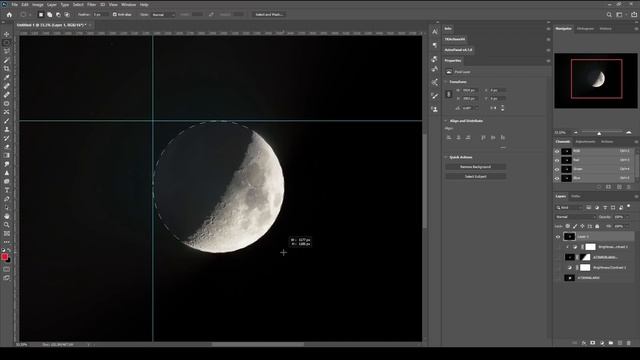Toggle visibility of Blue channel
This screenshot has height=360, width=640.
coord(557,178)
